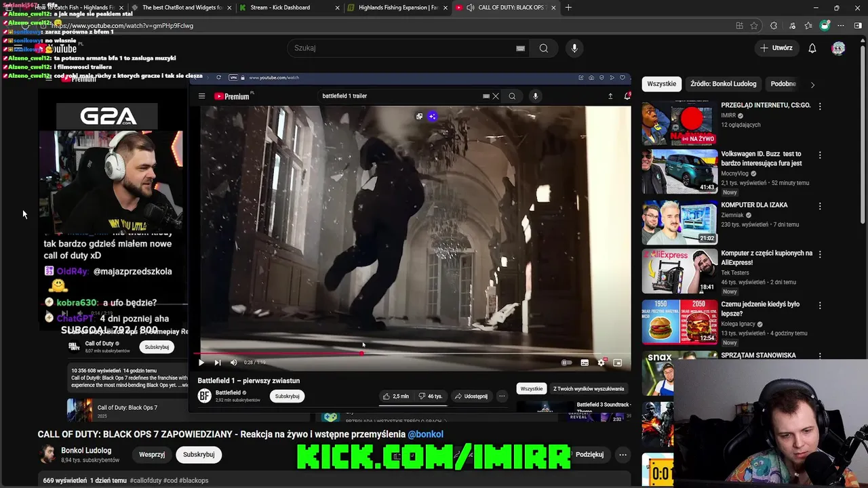
Task: Like the Battlefield 1 video (2,5 mln)
Action: point(396,396)
